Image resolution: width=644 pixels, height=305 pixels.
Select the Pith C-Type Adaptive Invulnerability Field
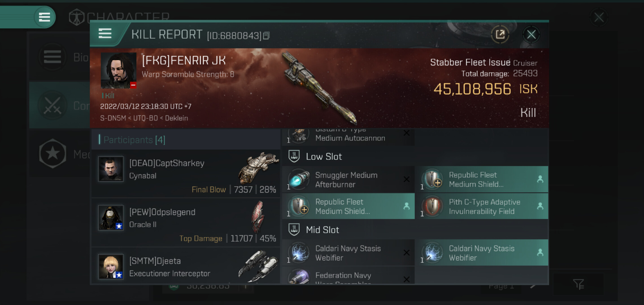coord(484,206)
